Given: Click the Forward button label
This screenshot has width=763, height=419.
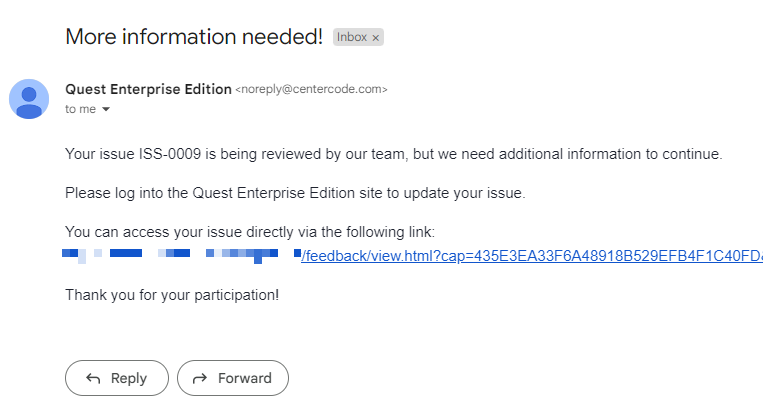Looking at the screenshot, I should pyautogui.click(x=245, y=378).
